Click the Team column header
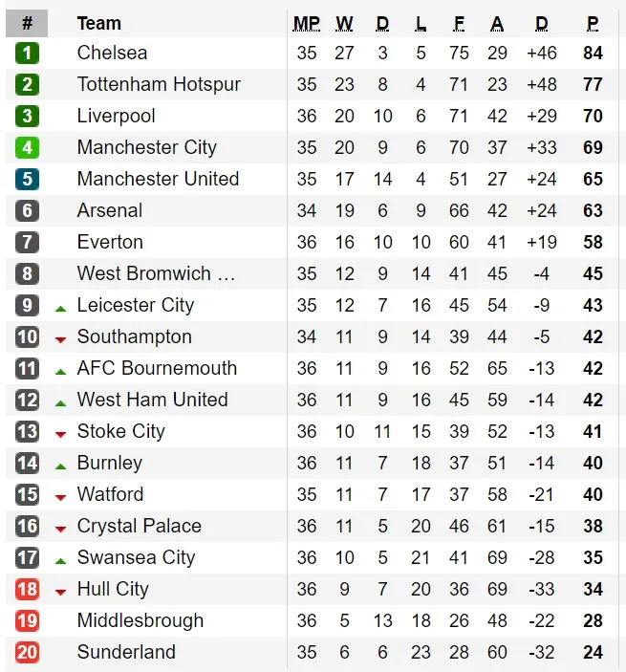626x672 pixels. point(99,24)
